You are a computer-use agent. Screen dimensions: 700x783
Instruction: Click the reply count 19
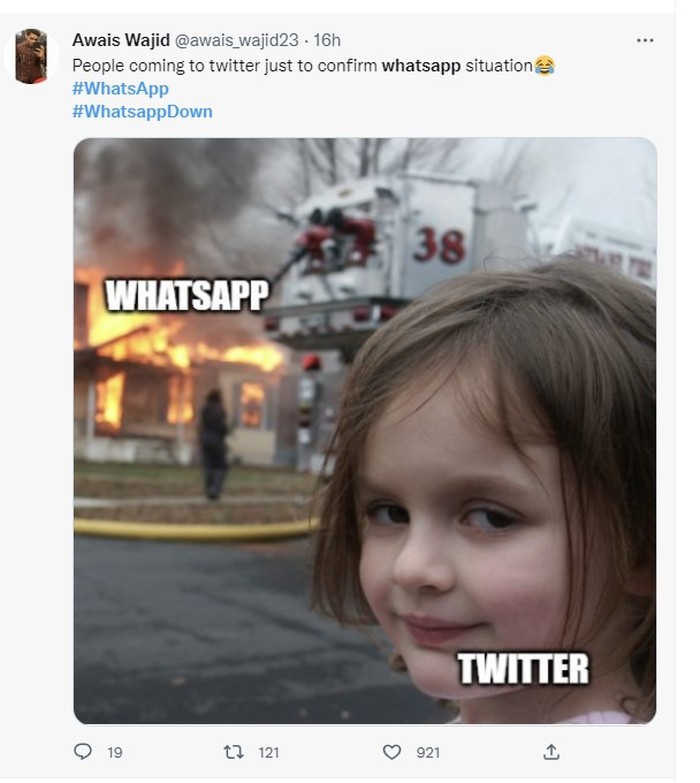point(115,753)
